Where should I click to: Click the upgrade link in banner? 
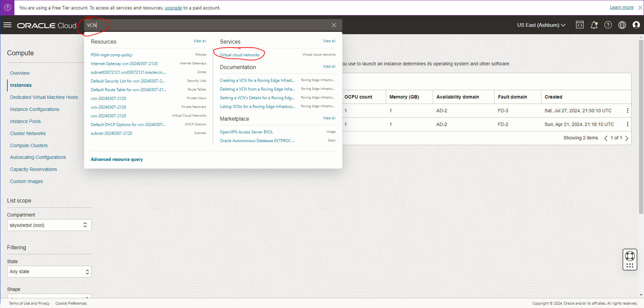pos(173,8)
